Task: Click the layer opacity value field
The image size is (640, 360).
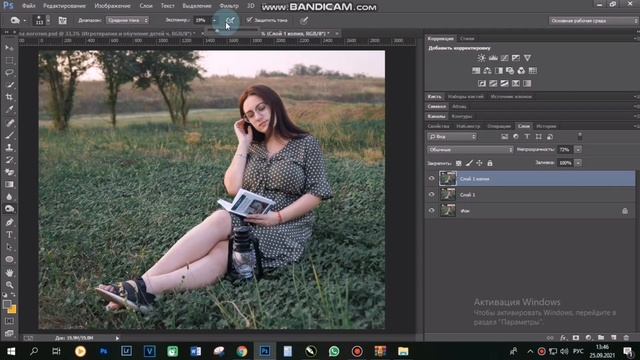Action: [565, 150]
